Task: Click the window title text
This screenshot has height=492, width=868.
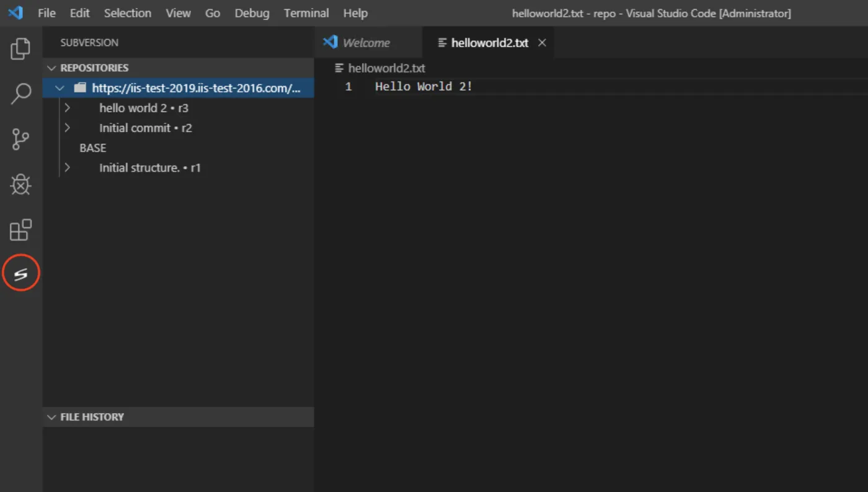Action: click(x=652, y=13)
